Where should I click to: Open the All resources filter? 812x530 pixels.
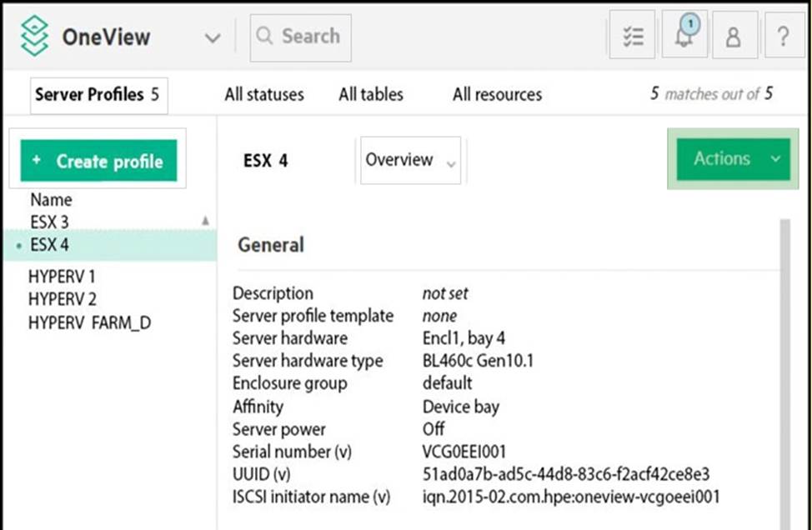point(497,94)
